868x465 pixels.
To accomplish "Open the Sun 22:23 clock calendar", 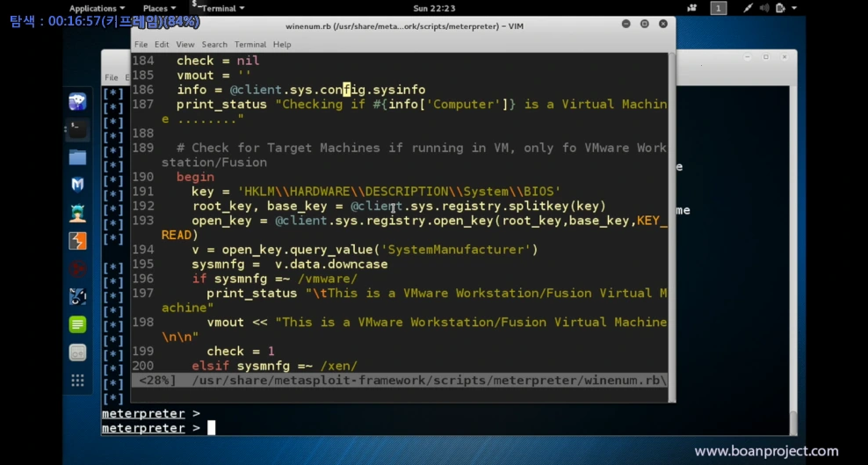I will click(x=434, y=8).
